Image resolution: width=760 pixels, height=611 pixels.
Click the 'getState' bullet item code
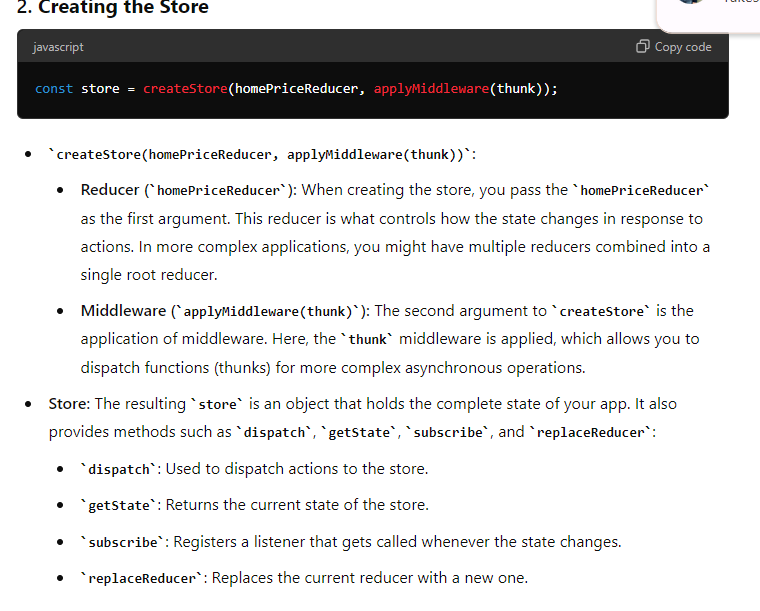tap(119, 505)
